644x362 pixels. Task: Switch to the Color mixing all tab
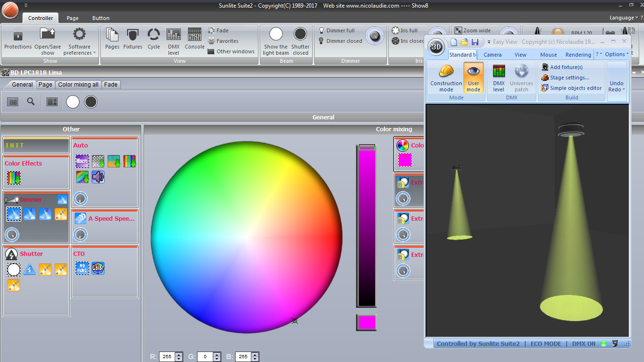(x=78, y=85)
